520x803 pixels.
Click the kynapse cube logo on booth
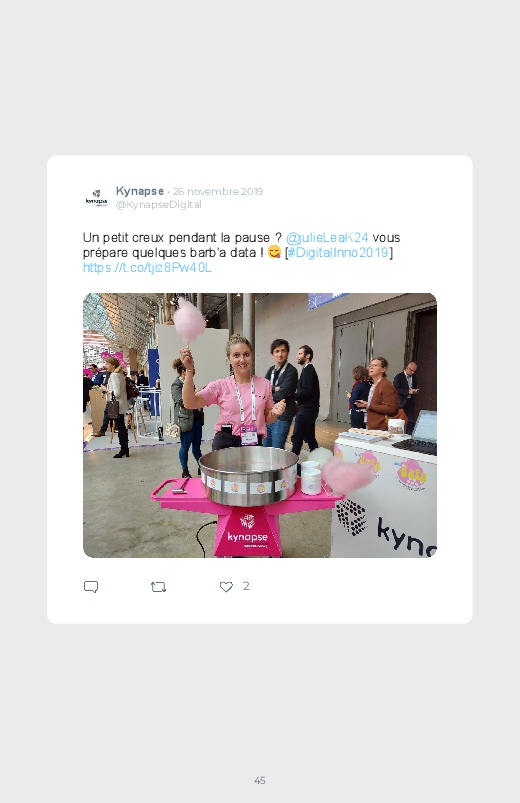tap(352, 517)
